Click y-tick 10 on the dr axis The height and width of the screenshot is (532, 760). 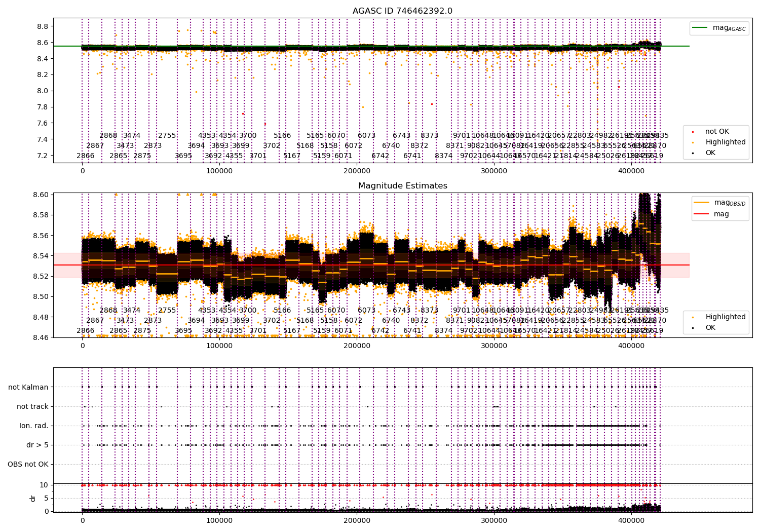44,485
